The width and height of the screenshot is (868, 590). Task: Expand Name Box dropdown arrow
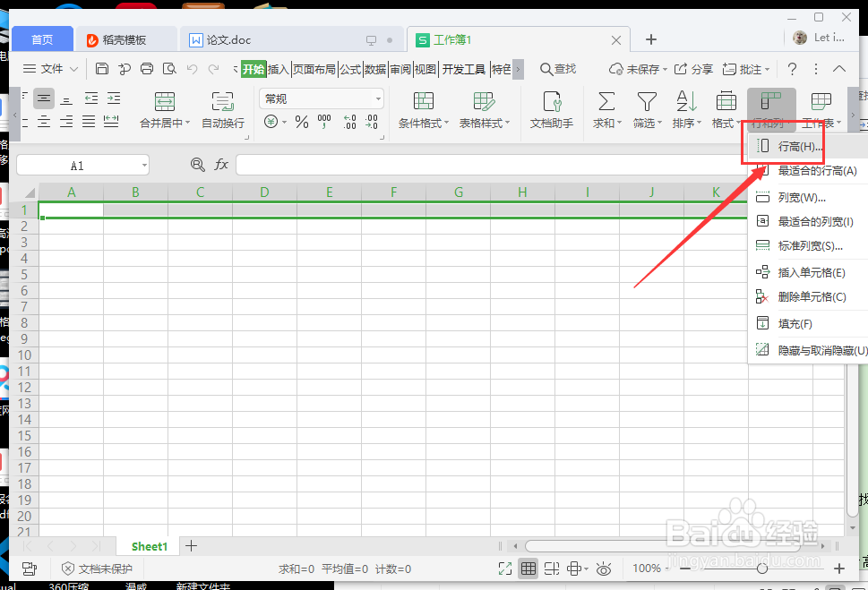coord(144,165)
